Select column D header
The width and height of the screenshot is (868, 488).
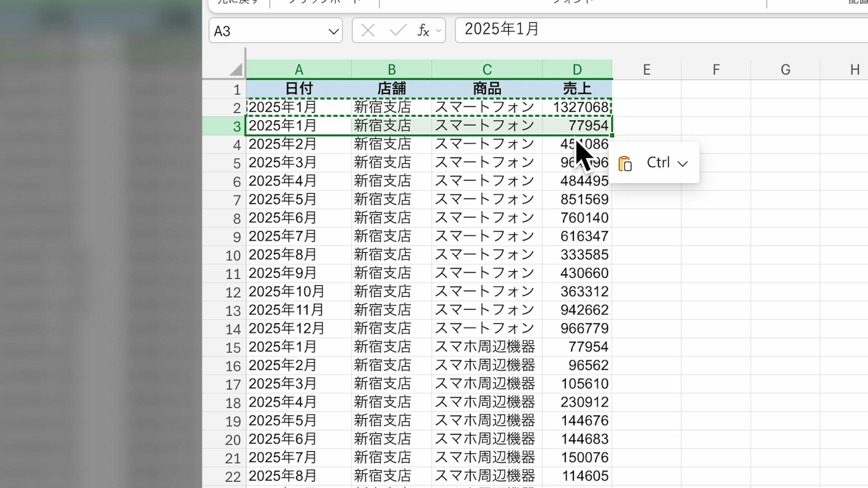(577, 70)
